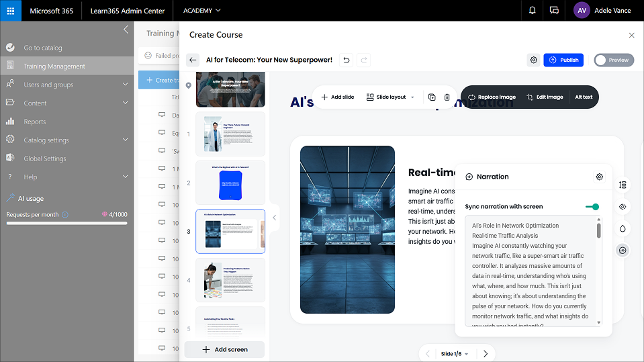The width and height of the screenshot is (644, 362).
Task: Click the duplicate slide icon
Action: 432,97
